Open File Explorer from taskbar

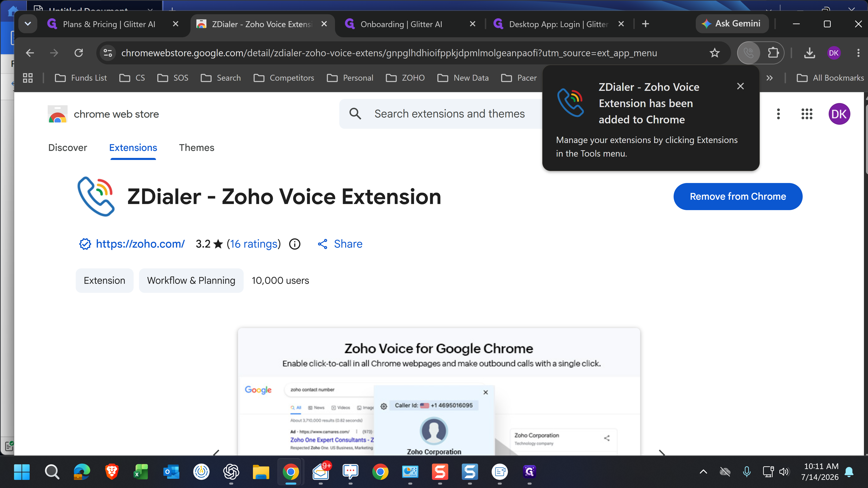click(261, 472)
